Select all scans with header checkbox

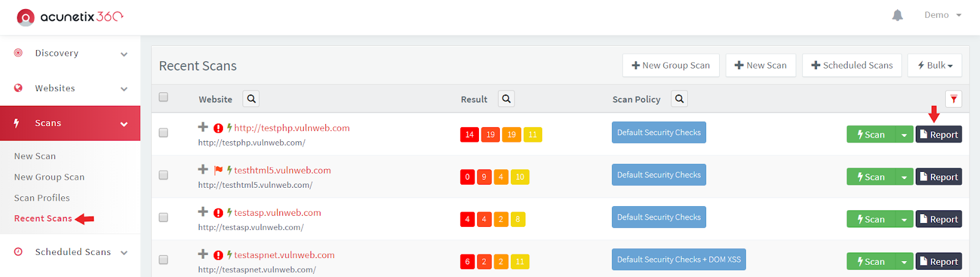pos(163,97)
